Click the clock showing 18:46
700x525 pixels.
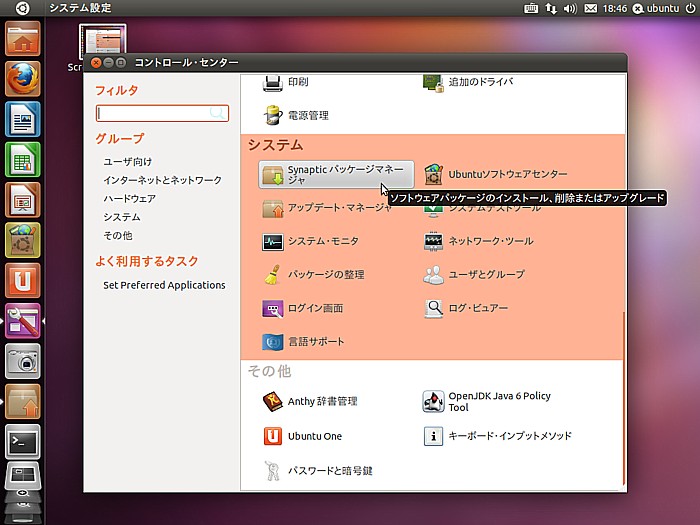(x=615, y=8)
